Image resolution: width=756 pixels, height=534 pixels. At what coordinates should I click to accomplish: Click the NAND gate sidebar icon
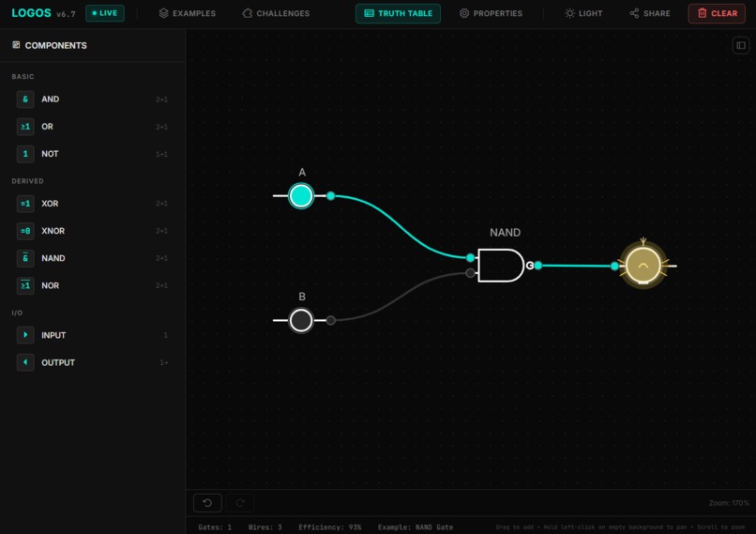25,258
